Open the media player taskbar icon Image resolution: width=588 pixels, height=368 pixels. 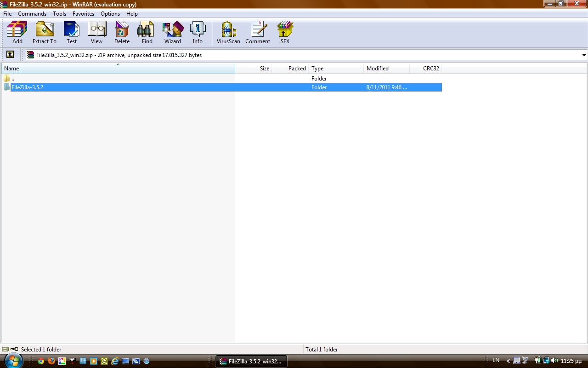point(94,361)
